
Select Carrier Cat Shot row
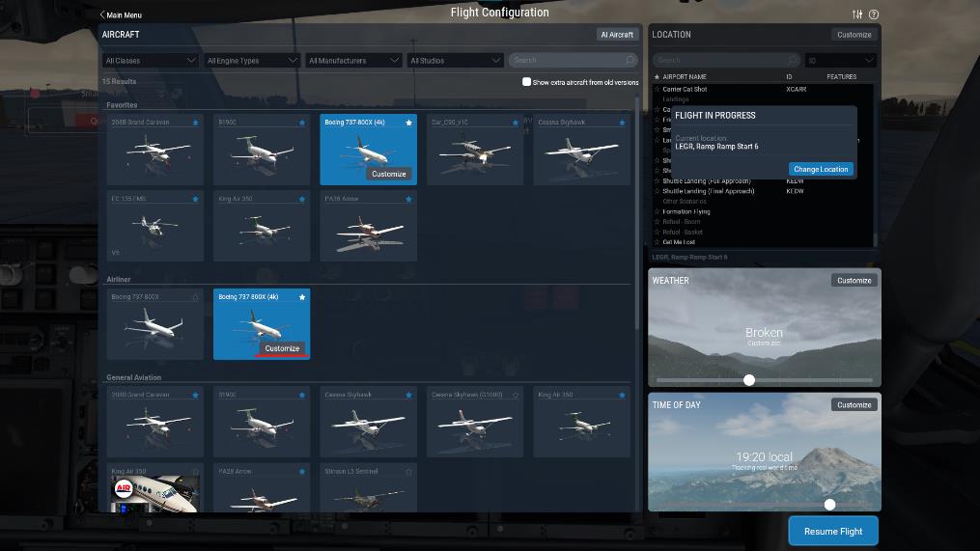(x=763, y=90)
